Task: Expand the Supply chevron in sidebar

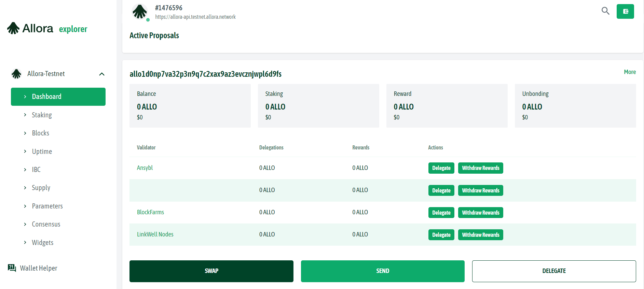Action: pos(25,188)
